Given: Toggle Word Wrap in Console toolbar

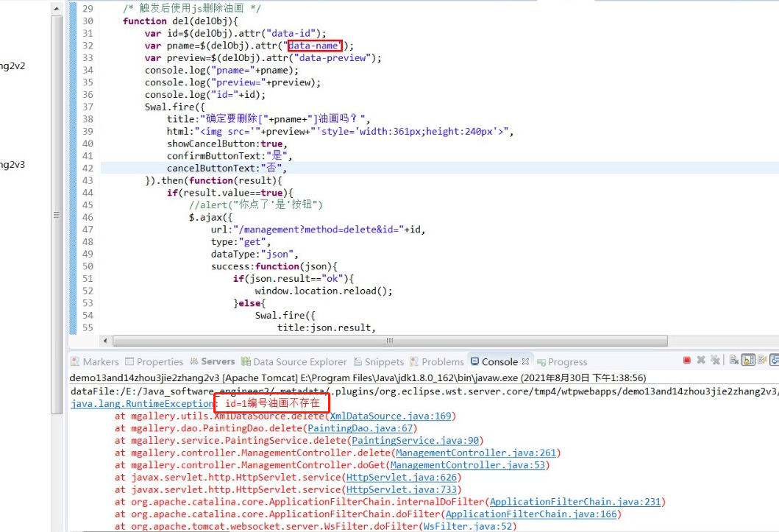Looking at the screenshot, I should click(x=762, y=360).
